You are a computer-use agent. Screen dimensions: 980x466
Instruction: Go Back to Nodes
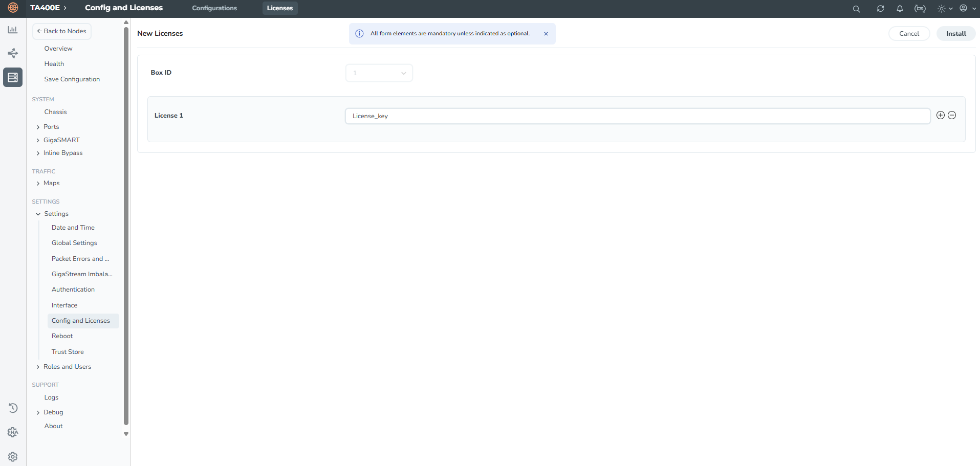coord(62,31)
